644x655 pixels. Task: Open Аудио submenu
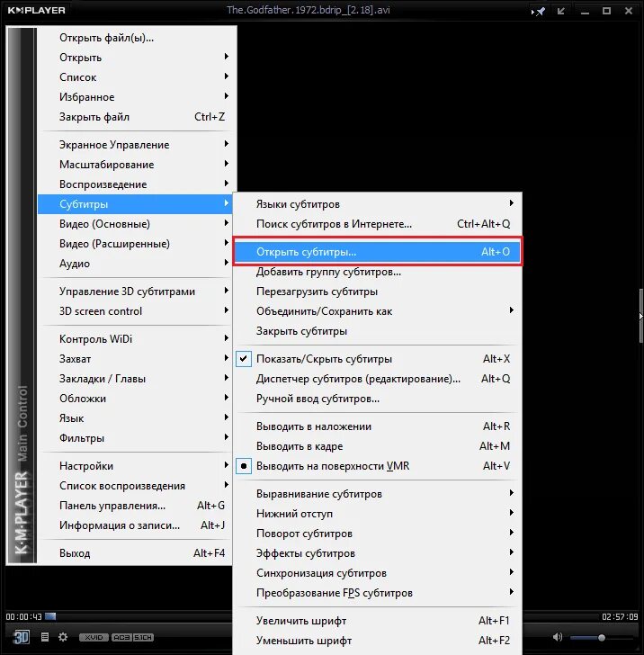point(135,264)
